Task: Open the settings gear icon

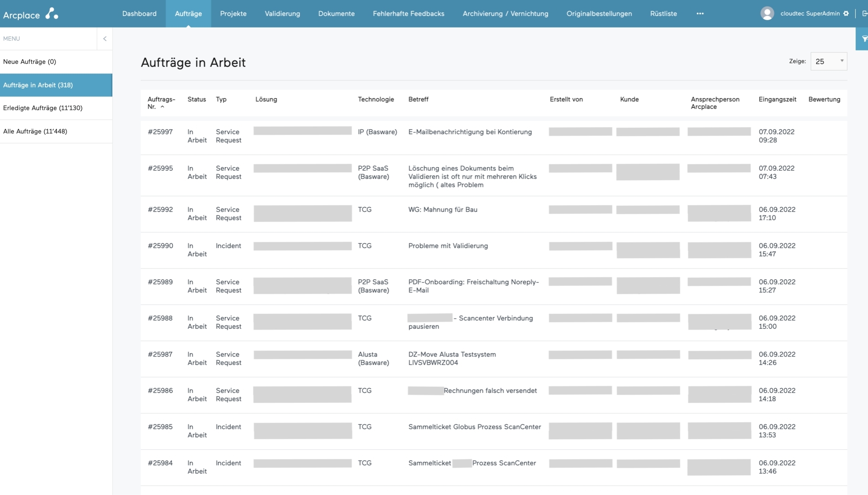Action: (x=846, y=14)
